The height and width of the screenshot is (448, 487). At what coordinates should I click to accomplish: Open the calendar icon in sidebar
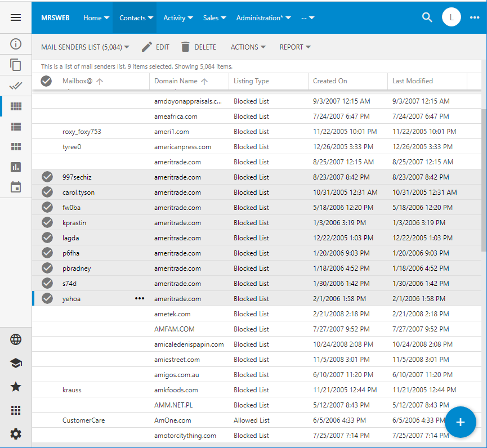coord(16,187)
